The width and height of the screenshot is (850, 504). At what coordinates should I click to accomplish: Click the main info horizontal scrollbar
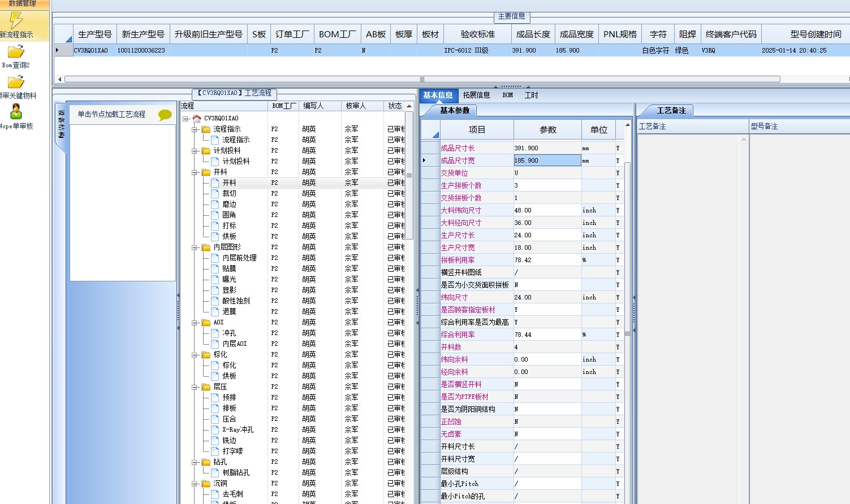point(422,79)
